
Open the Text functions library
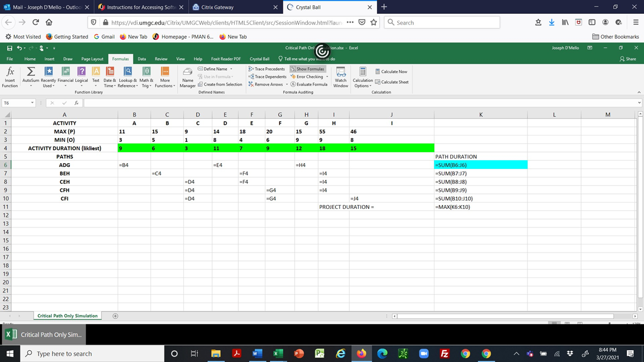96,78
